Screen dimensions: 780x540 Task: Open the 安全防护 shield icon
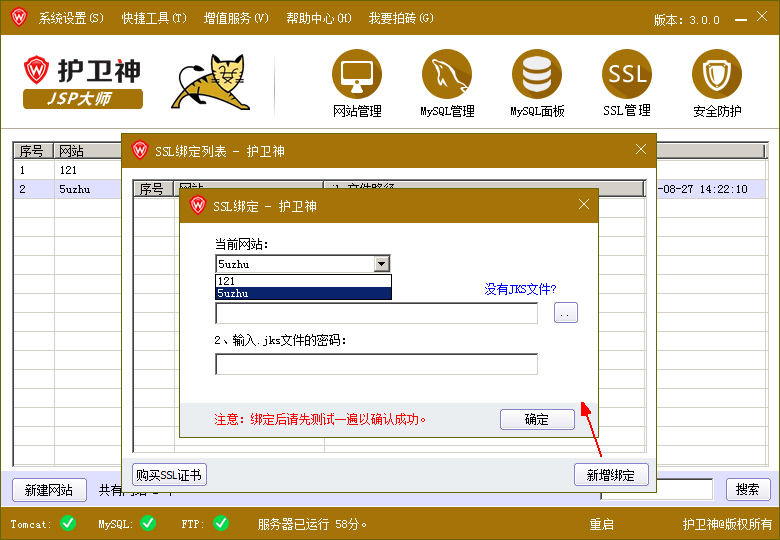point(717,75)
